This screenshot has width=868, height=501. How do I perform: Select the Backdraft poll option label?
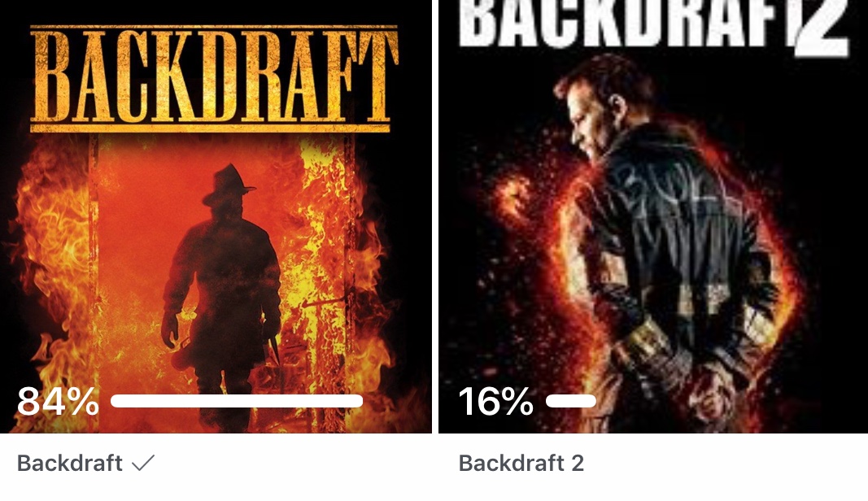tap(70, 463)
